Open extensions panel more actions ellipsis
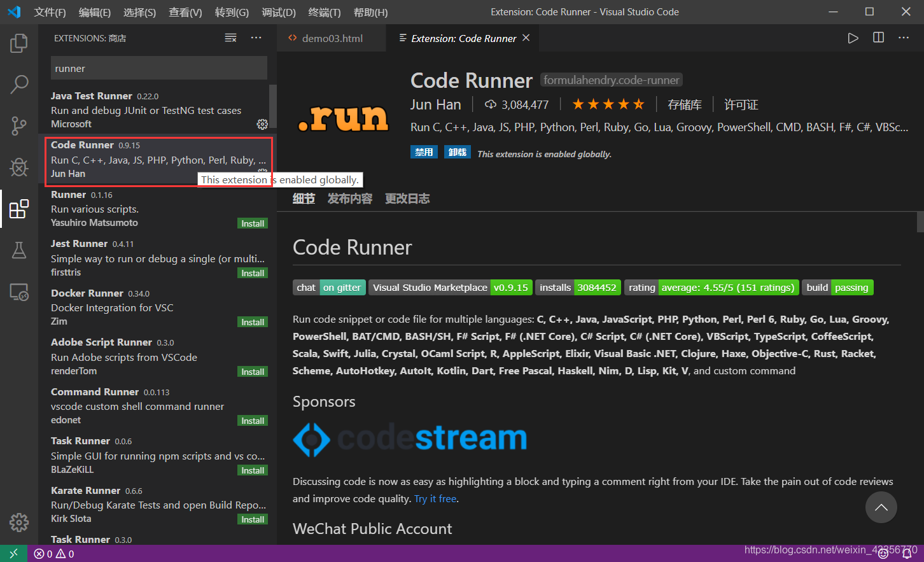Image resolution: width=924 pixels, height=562 pixels. pyautogui.click(x=256, y=38)
